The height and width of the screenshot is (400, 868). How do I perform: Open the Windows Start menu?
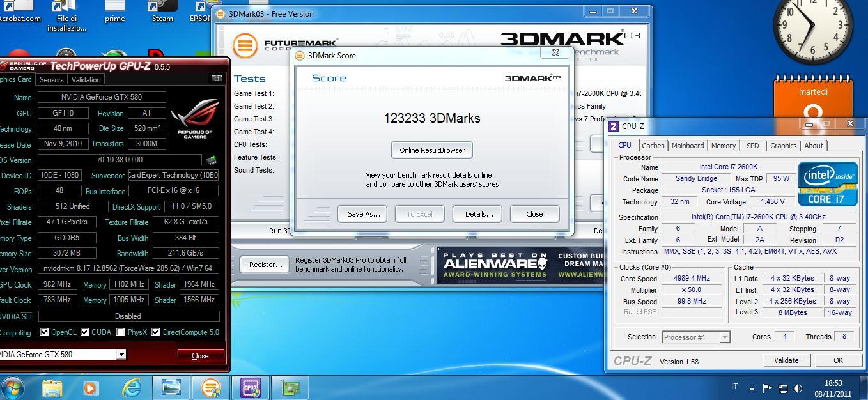pyautogui.click(x=13, y=388)
